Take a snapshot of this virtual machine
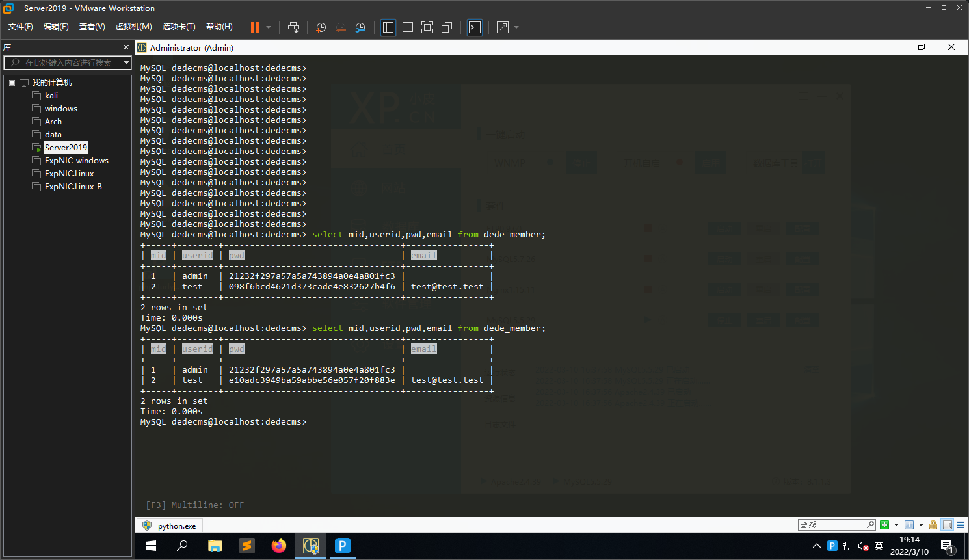 click(x=321, y=27)
